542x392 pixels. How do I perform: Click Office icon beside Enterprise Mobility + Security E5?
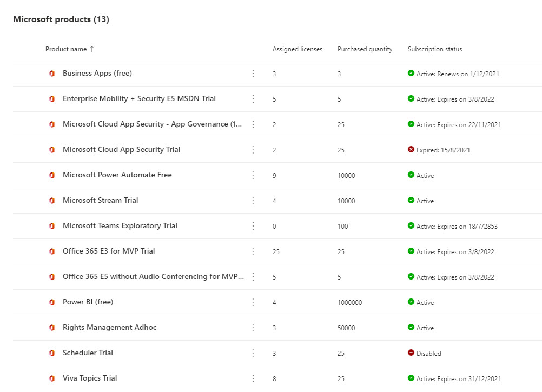52,99
